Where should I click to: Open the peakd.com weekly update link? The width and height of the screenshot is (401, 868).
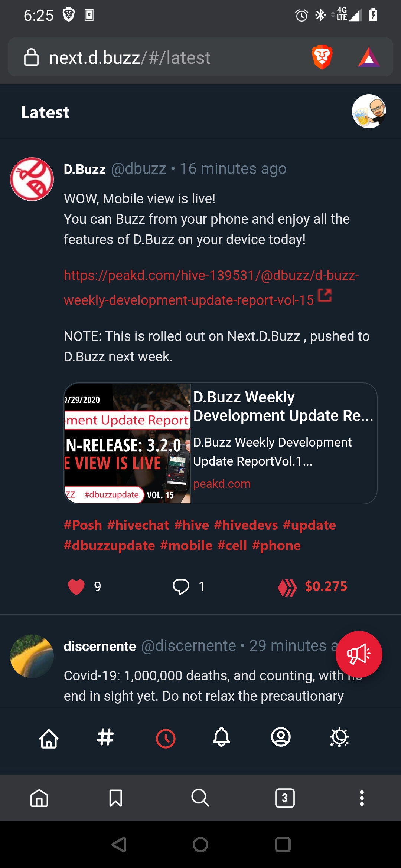click(x=211, y=287)
